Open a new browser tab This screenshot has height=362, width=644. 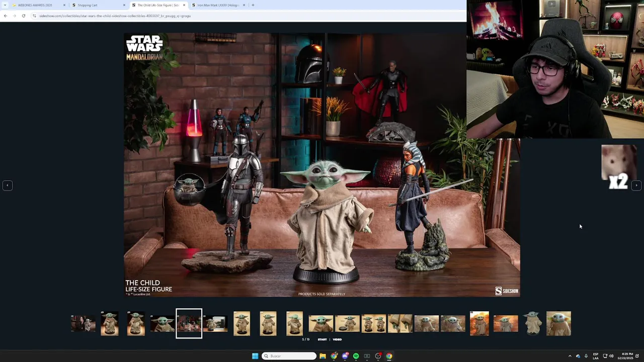point(253,5)
